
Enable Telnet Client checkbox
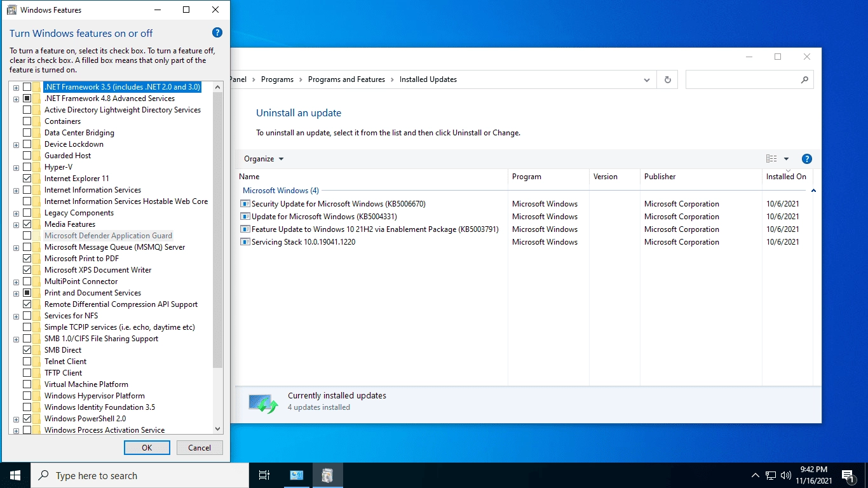coord(27,362)
